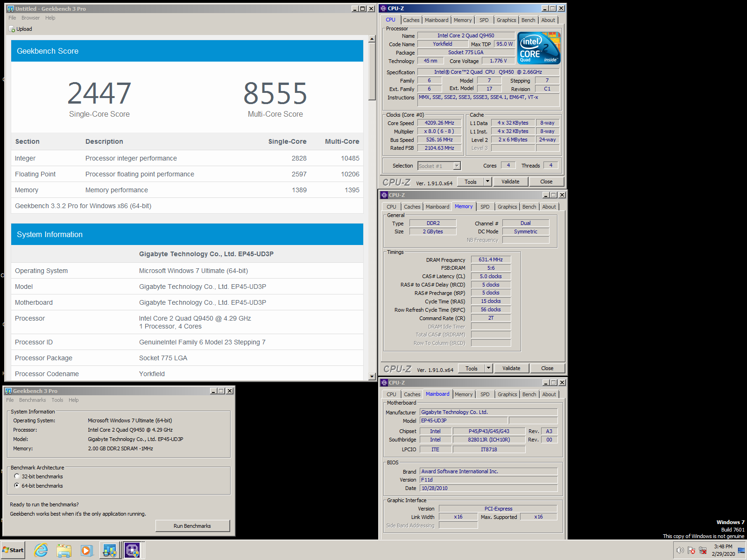This screenshot has width=747, height=560.
Task: Open Tools menu in small Geekbench window
Action: click(57, 400)
